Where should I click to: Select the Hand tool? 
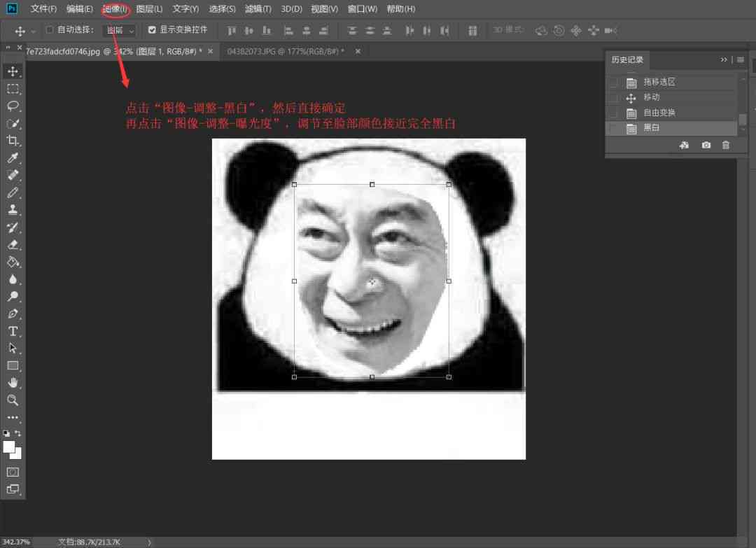coord(13,383)
